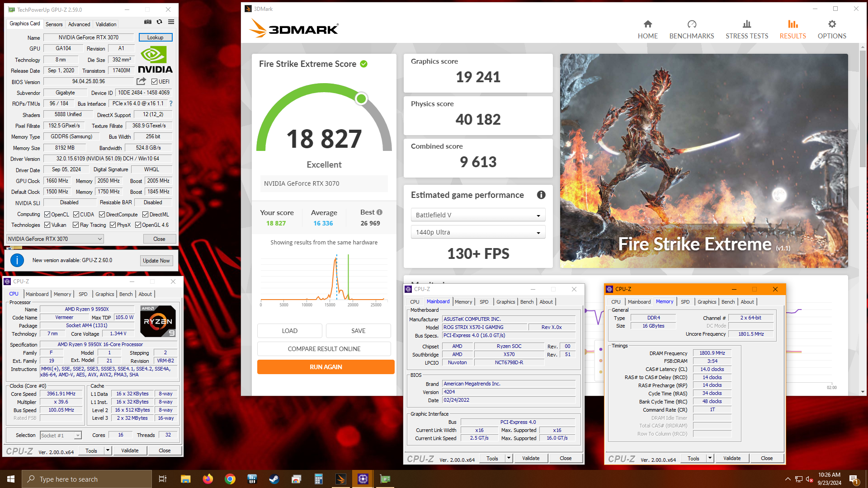This screenshot has width=868, height=488.
Task: Open the GPU-Z hamburger menu
Action: (x=171, y=22)
